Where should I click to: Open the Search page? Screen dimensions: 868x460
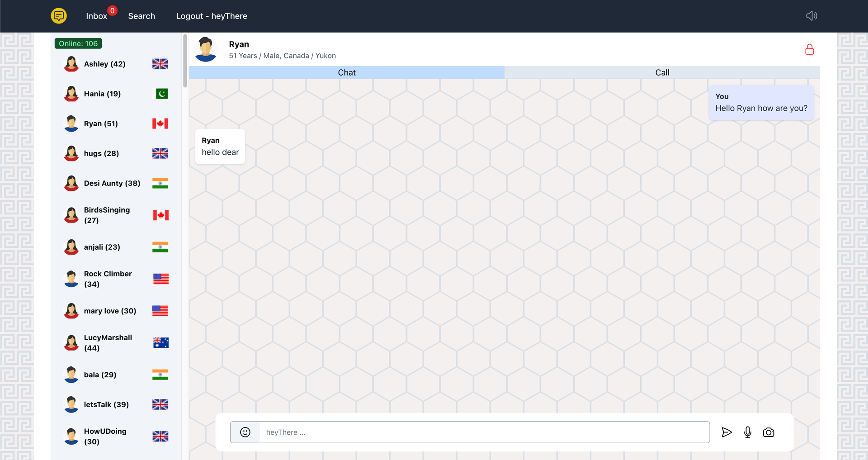tap(142, 16)
